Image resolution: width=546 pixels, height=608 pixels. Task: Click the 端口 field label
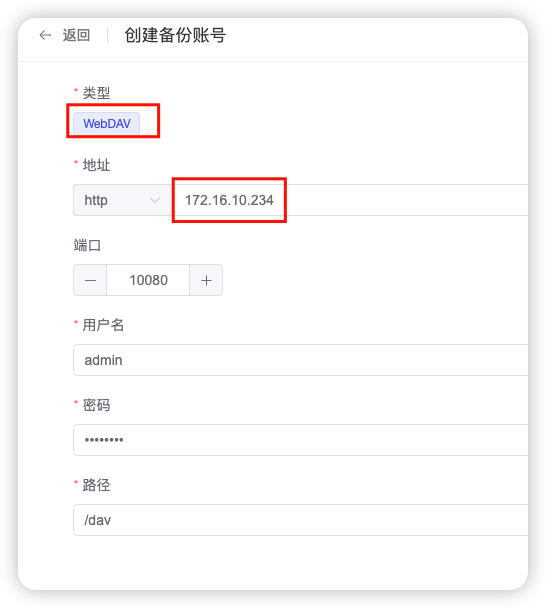87,245
